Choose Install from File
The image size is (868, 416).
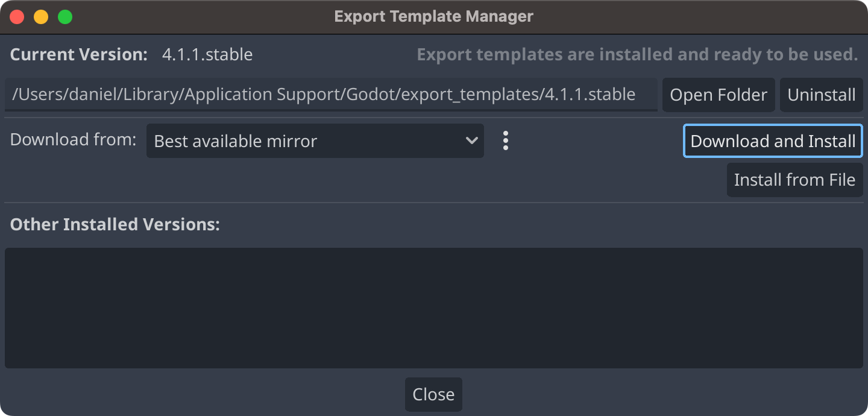795,180
